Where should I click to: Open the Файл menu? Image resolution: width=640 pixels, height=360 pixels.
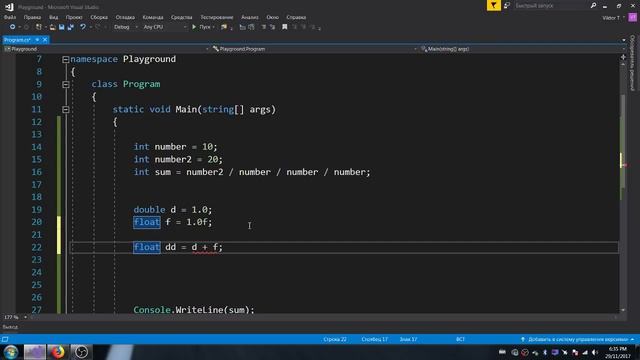10,17
